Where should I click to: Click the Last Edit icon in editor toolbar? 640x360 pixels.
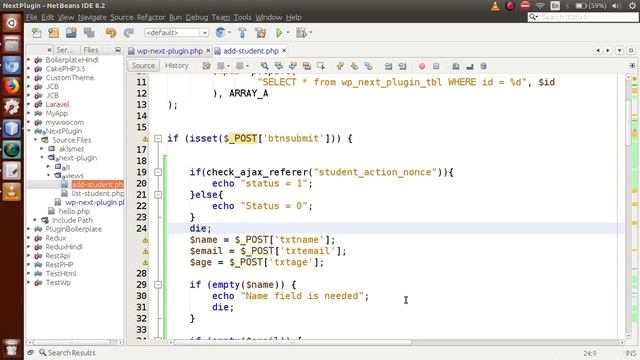(x=207, y=66)
